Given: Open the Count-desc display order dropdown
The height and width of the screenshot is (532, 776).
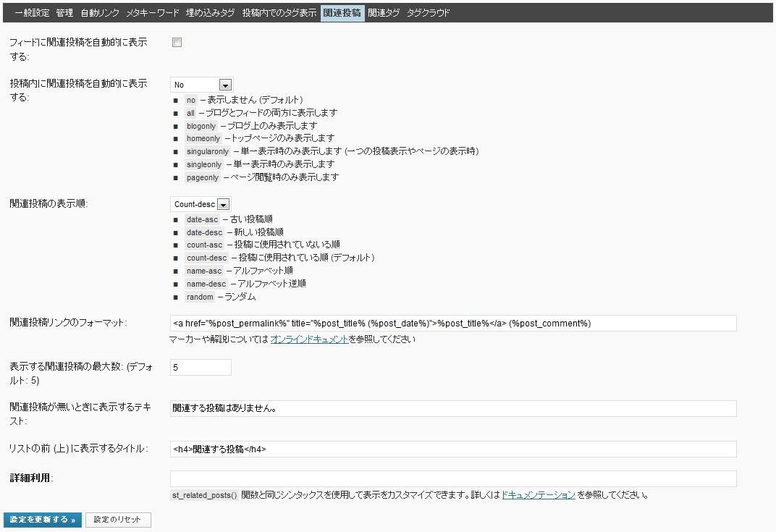Looking at the screenshot, I should pyautogui.click(x=200, y=204).
